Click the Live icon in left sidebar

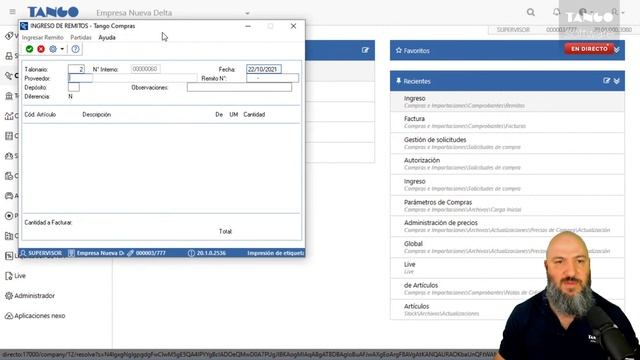[9, 276]
